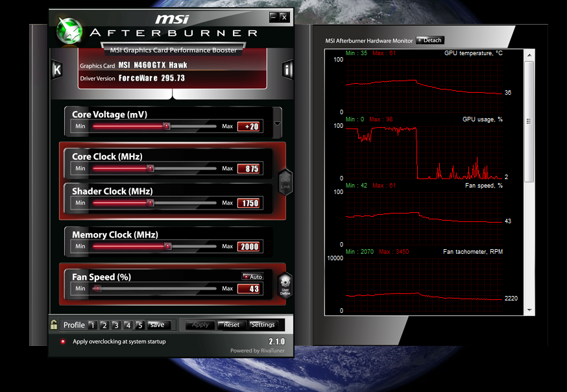Image resolution: width=567 pixels, height=392 pixels.
Task: Click the green Afterburner logo emblem
Action: tap(69, 30)
